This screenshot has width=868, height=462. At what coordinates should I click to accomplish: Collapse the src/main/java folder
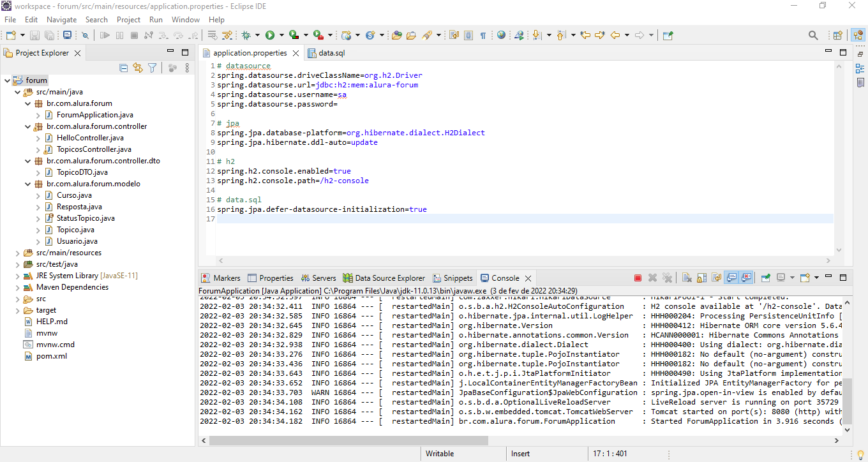(17, 92)
